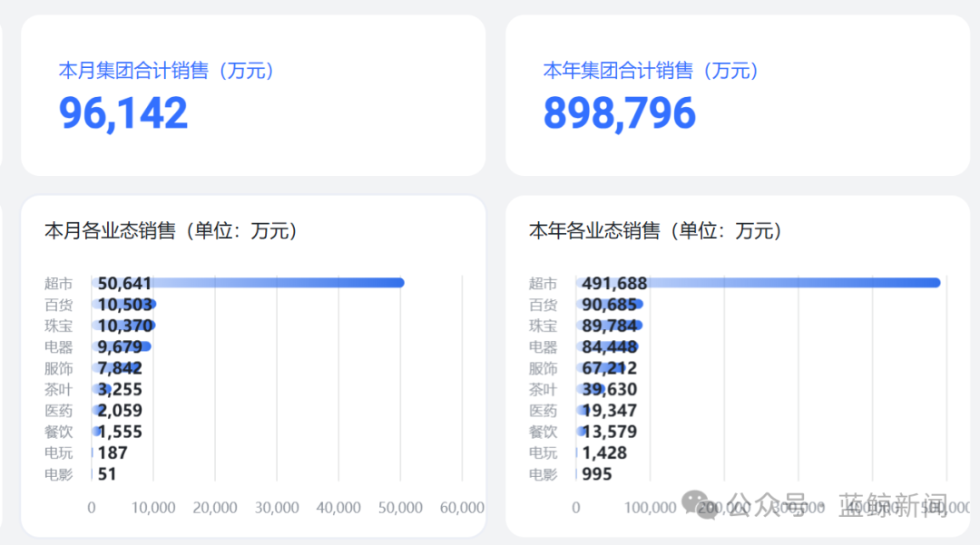Screen dimensions: 980x545
Task: Click the 超市 bar in monthly sales chart
Action: 248,283
